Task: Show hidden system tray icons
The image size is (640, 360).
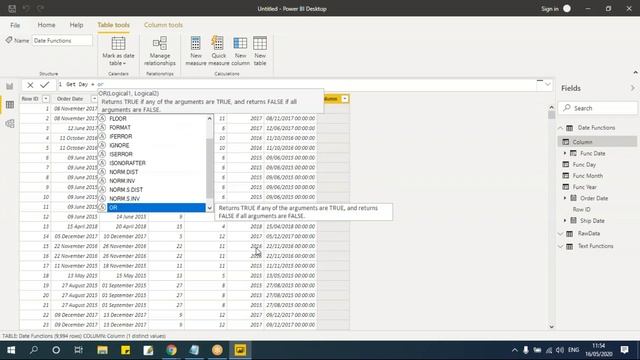Action: point(514,350)
